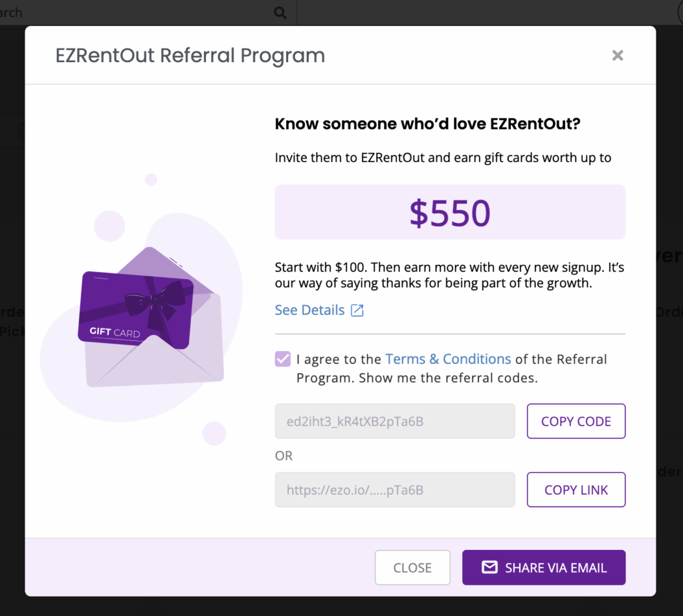Click the EZRentOut Referral Program dialog title
The width and height of the screenshot is (683, 616).
point(190,55)
